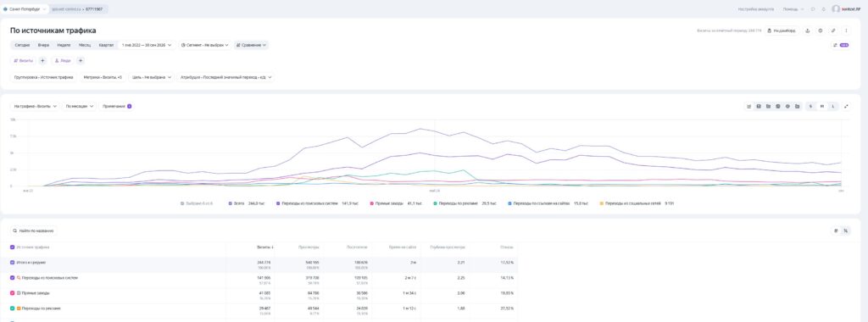Toggle the Источник трафика header checkbox

[x=13, y=247]
